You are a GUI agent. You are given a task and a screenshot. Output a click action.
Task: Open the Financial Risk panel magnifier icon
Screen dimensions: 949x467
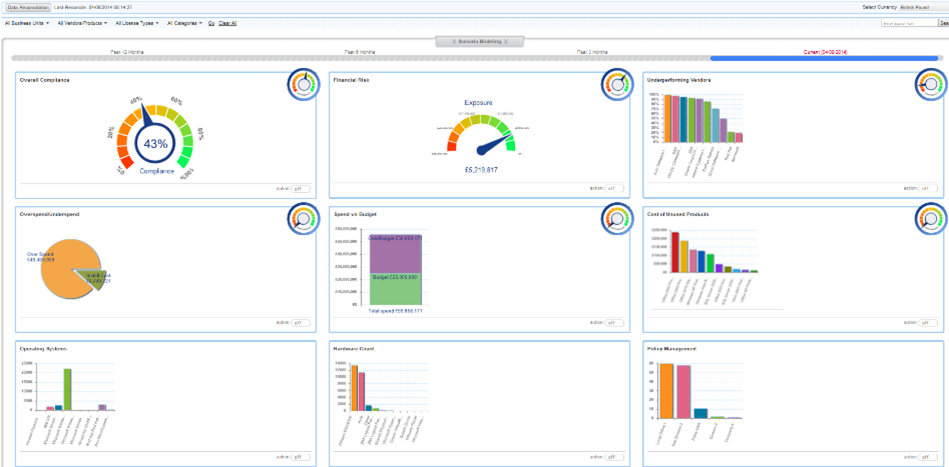click(616, 86)
